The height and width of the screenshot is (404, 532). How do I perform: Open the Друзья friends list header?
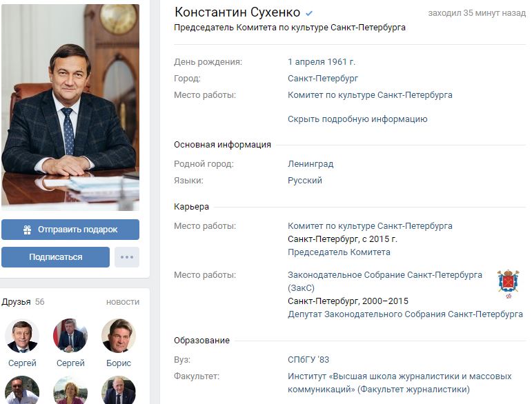[16, 302]
